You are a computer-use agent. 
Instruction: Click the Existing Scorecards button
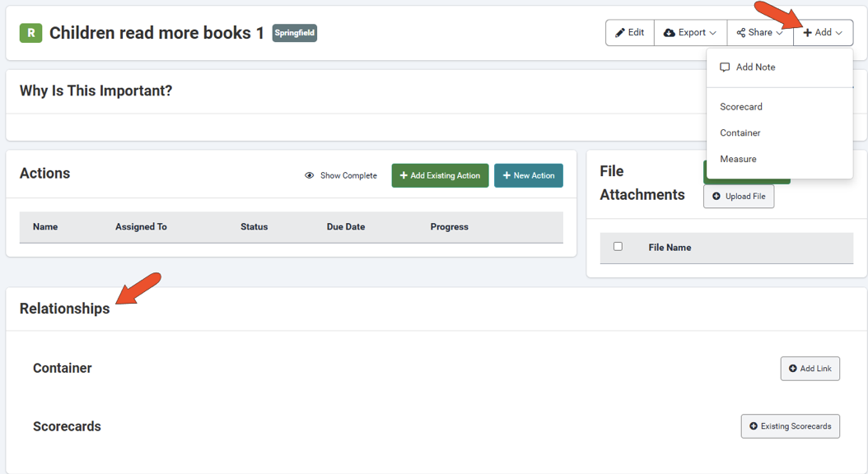click(x=790, y=426)
